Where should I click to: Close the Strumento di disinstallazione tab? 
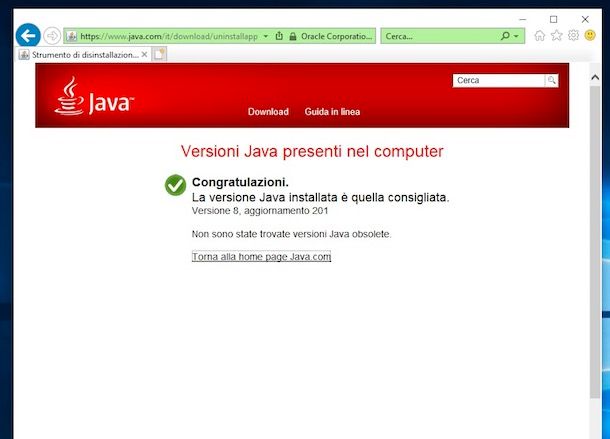click(144, 54)
